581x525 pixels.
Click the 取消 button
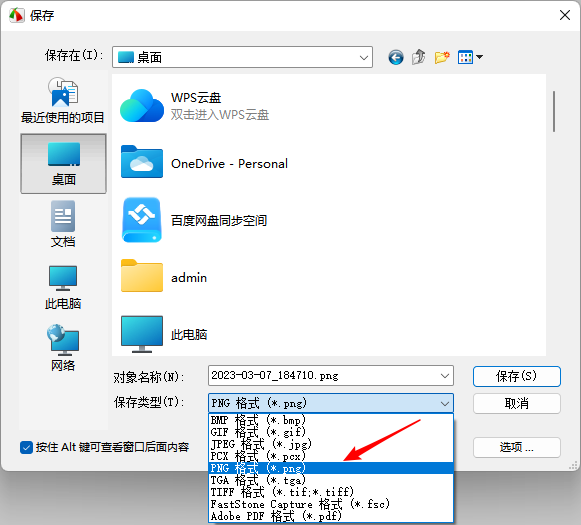point(517,403)
